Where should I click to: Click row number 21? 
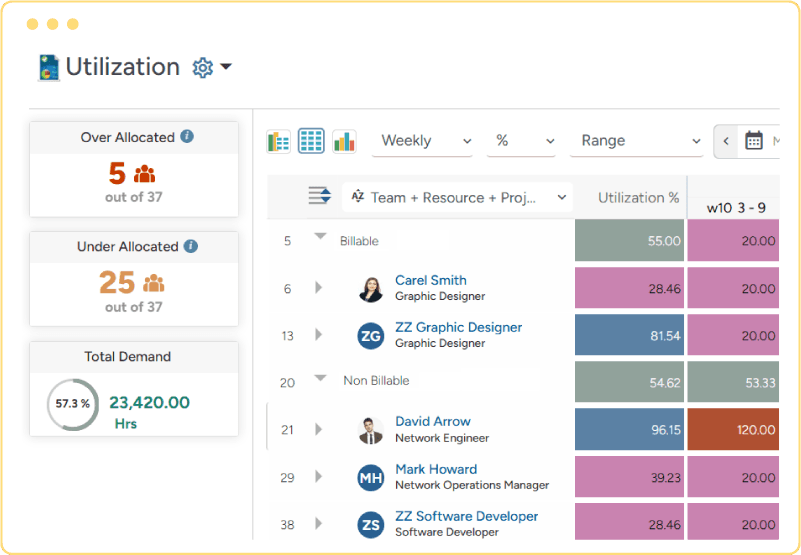coord(287,430)
